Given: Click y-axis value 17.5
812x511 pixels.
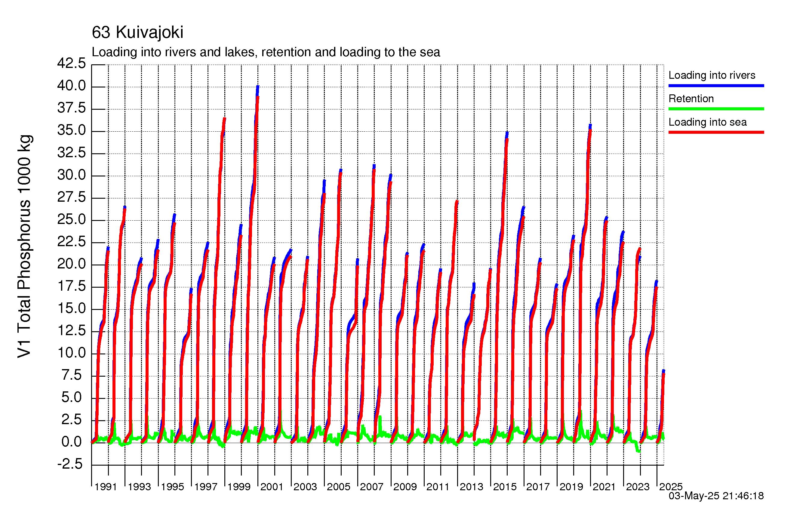Looking at the screenshot, I should point(72,286).
